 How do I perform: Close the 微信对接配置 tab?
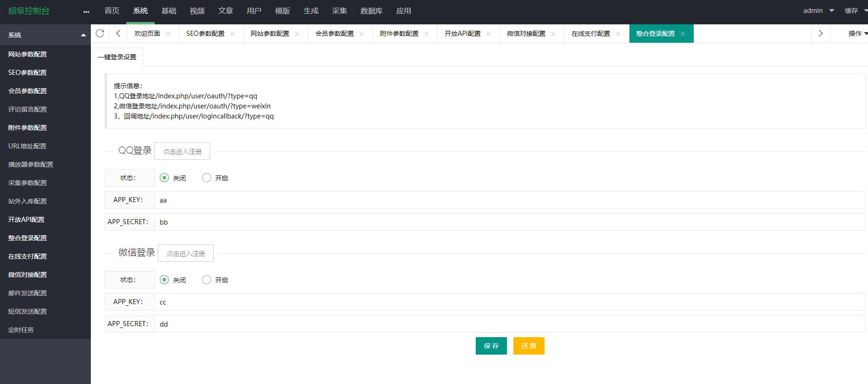coord(553,34)
